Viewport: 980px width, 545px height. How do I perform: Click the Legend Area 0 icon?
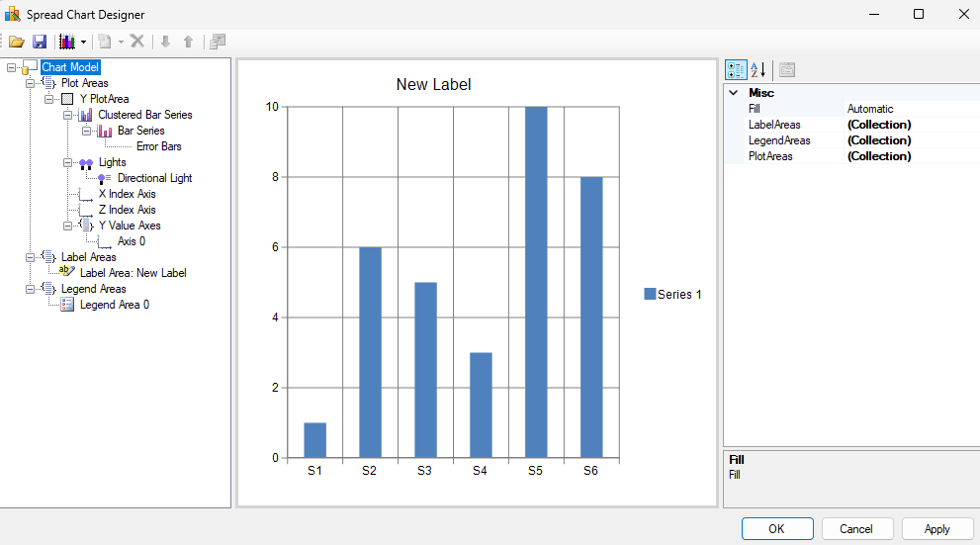(67, 305)
